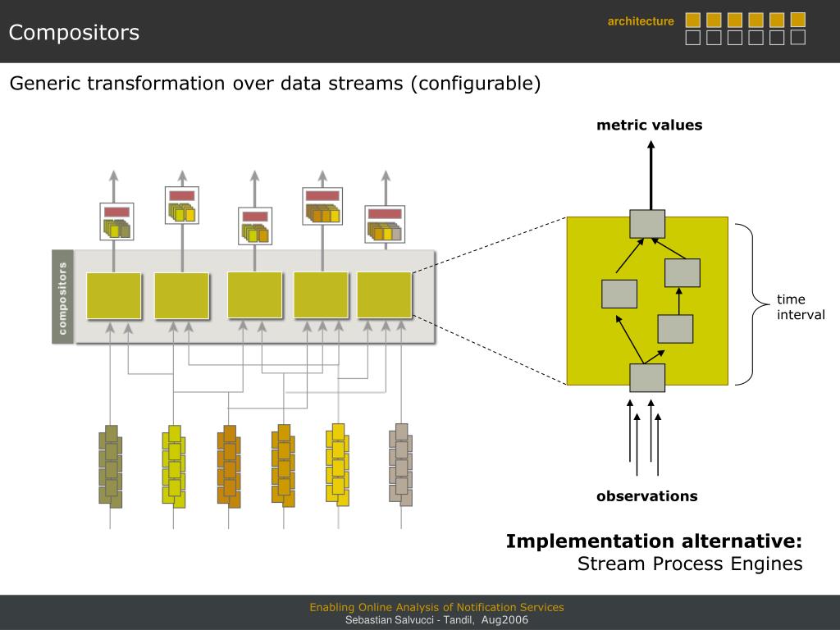Click the fourth compositor box from left
Viewport: 840px width, 630px height.
321,295
